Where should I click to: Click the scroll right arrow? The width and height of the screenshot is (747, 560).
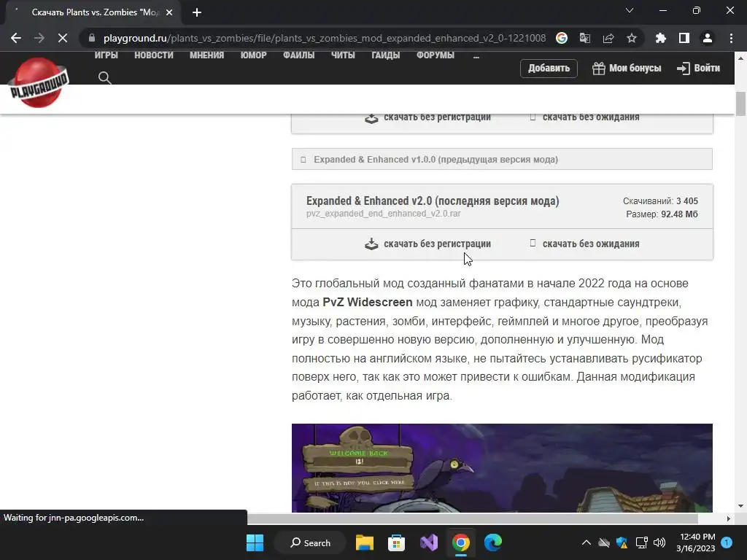tap(729, 518)
